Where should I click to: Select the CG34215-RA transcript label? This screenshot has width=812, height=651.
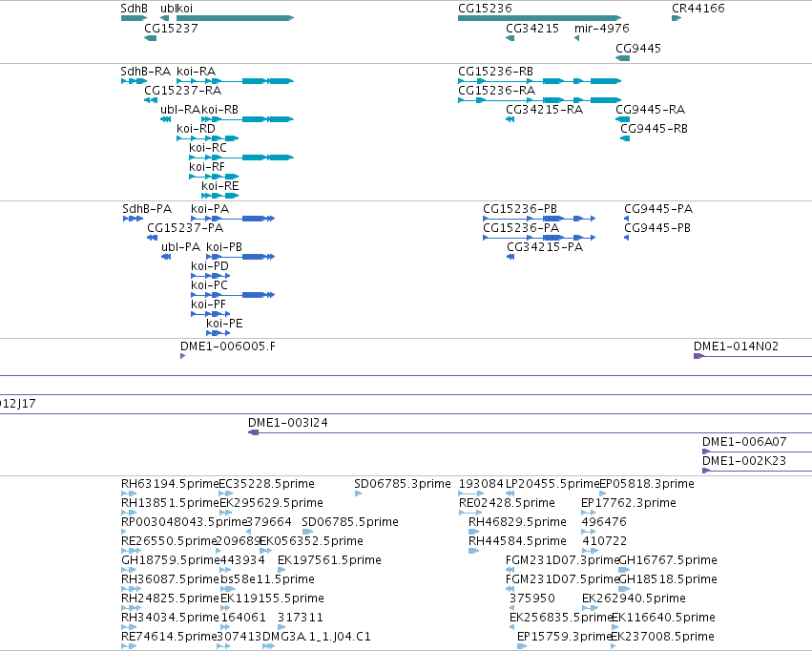tap(544, 110)
